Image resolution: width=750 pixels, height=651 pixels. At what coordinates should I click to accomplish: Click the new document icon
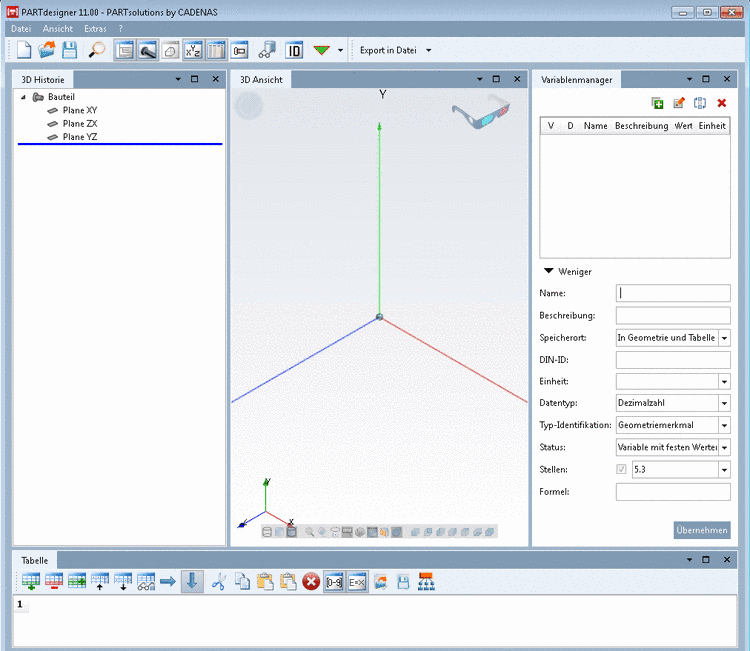point(24,50)
